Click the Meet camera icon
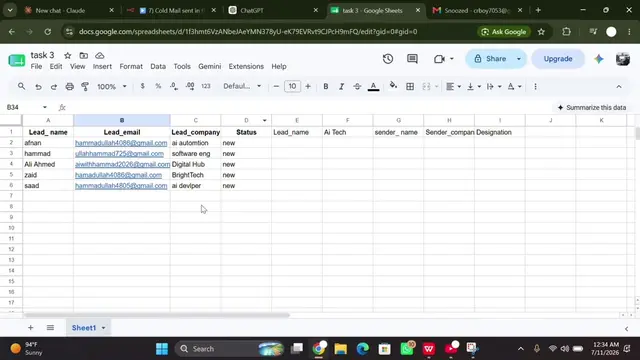This screenshot has width=640, height=360. pos(439,59)
